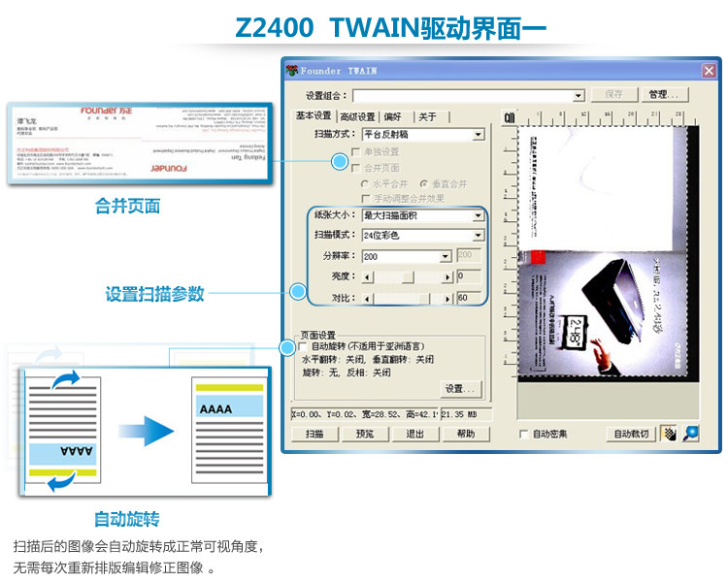Click the brightness slider left arrow
Viewport: 728px width, 582px height.
point(367,277)
